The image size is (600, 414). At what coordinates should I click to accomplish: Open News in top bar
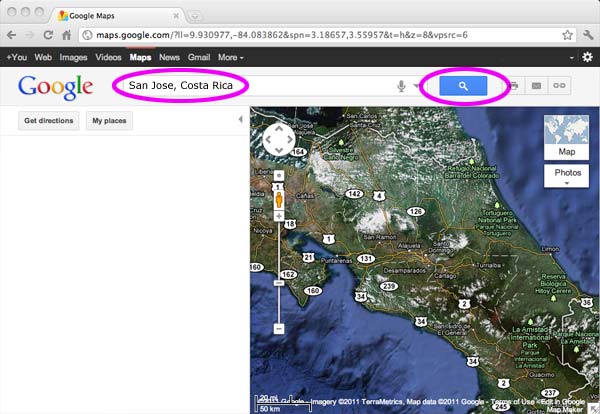pos(170,57)
